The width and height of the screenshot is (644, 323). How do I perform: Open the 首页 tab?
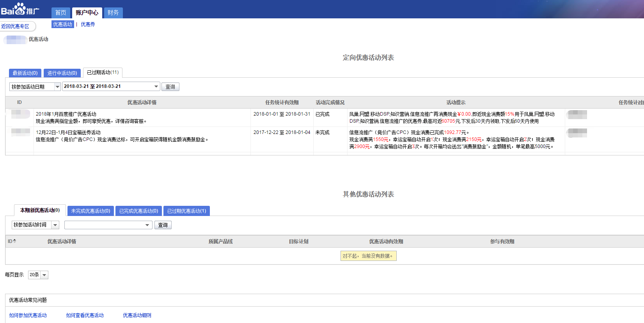60,13
